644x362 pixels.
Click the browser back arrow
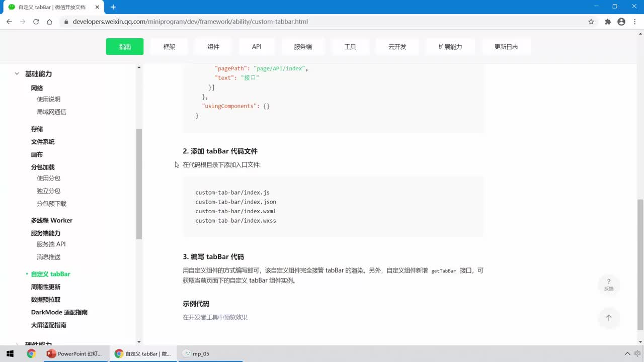click(9, 22)
